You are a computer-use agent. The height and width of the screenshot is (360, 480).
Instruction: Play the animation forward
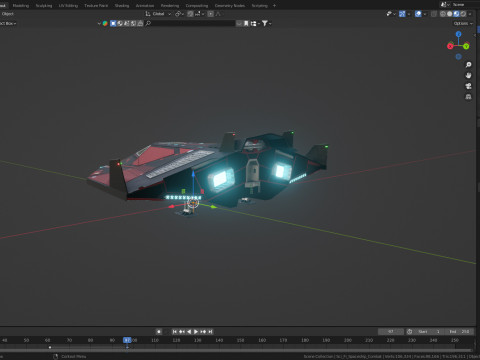point(196,332)
